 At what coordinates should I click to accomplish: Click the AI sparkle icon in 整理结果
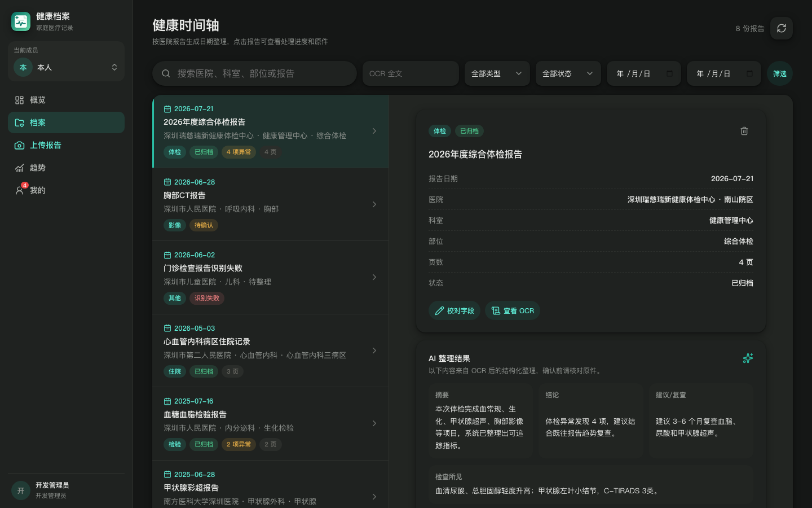[x=748, y=358]
